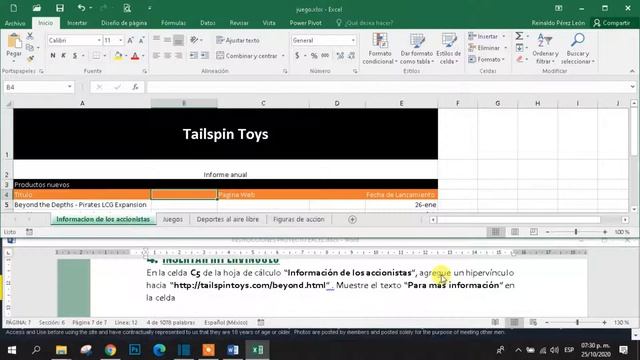The width and height of the screenshot is (640, 360).
Task: Expand the Insertar cells dropdown
Action: point(503,36)
